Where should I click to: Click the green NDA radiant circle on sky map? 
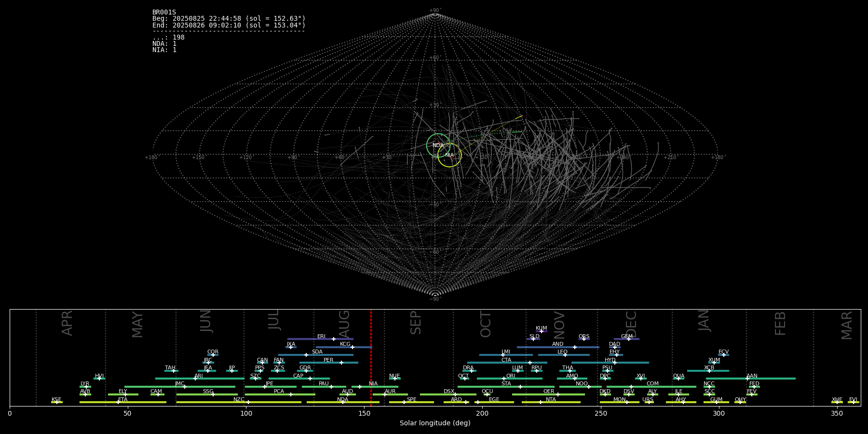438,145
